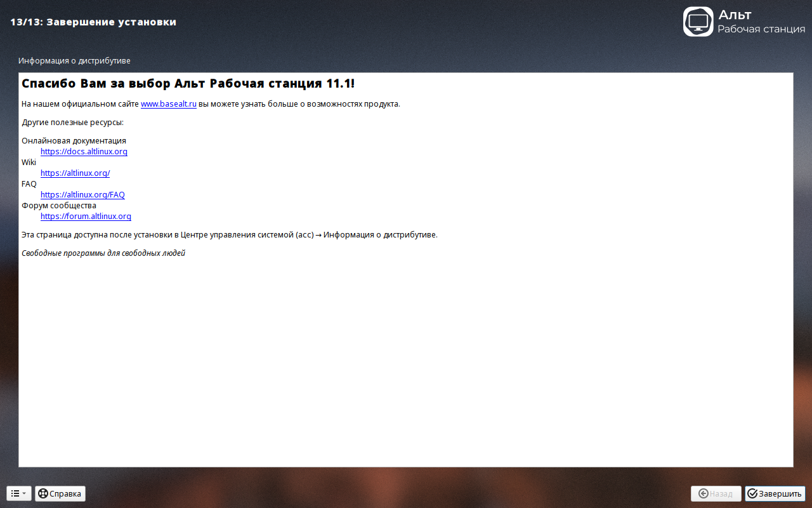
Task: Open the community forum link forum.altlinux.org
Action: tap(86, 216)
